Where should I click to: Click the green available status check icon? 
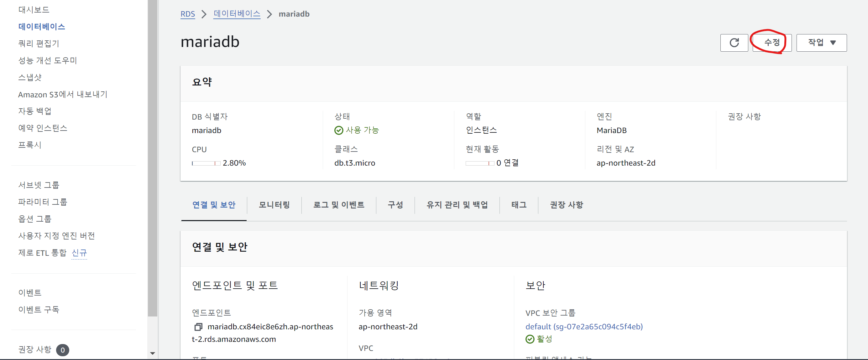coord(338,130)
